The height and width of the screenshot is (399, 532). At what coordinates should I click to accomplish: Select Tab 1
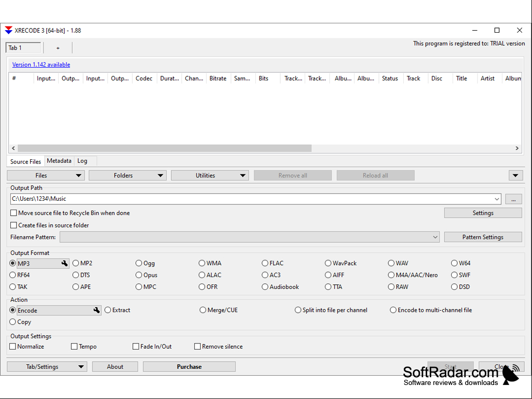(x=23, y=48)
